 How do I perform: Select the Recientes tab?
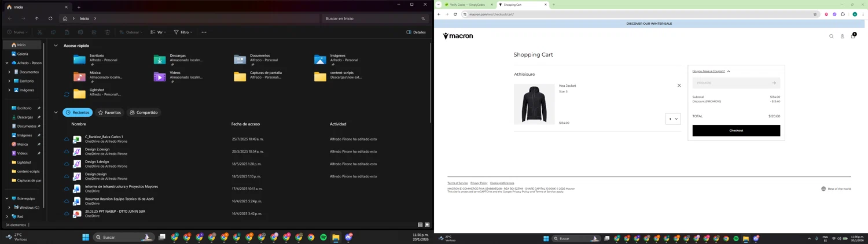(78, 113)
